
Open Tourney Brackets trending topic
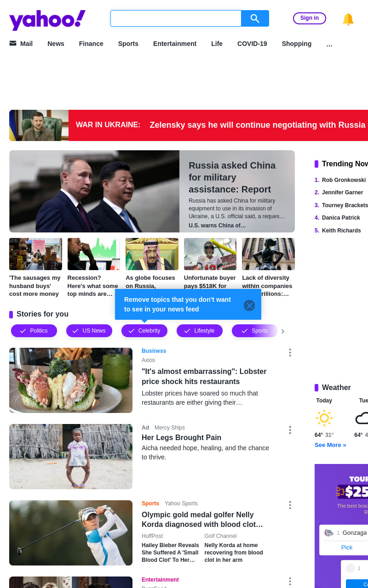point(345,205)
